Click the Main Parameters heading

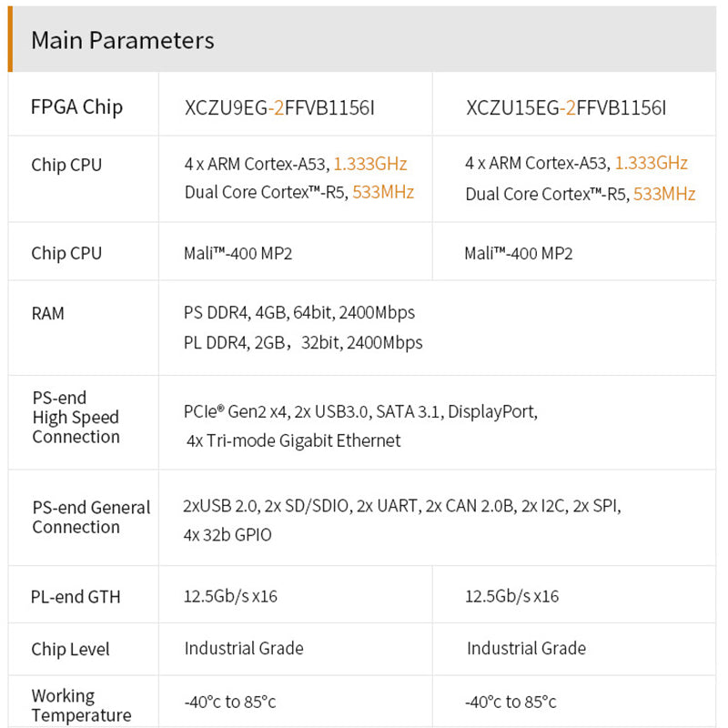click(x=123, y=40)
